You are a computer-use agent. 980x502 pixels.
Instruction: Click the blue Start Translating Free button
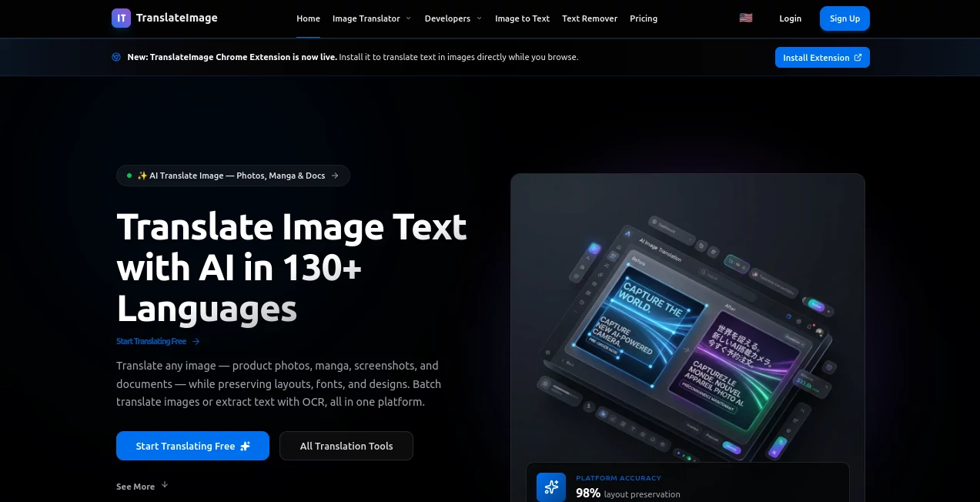click(192, 446)
